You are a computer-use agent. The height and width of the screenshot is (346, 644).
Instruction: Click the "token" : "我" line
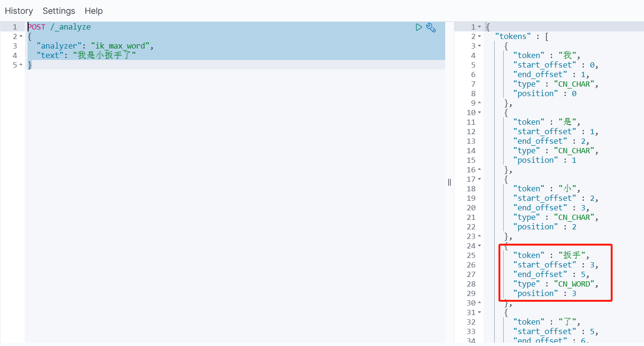(x=546, y=56)
